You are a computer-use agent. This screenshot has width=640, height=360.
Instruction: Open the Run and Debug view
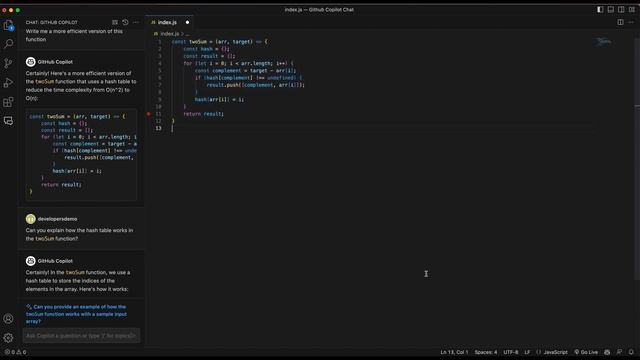8,82
